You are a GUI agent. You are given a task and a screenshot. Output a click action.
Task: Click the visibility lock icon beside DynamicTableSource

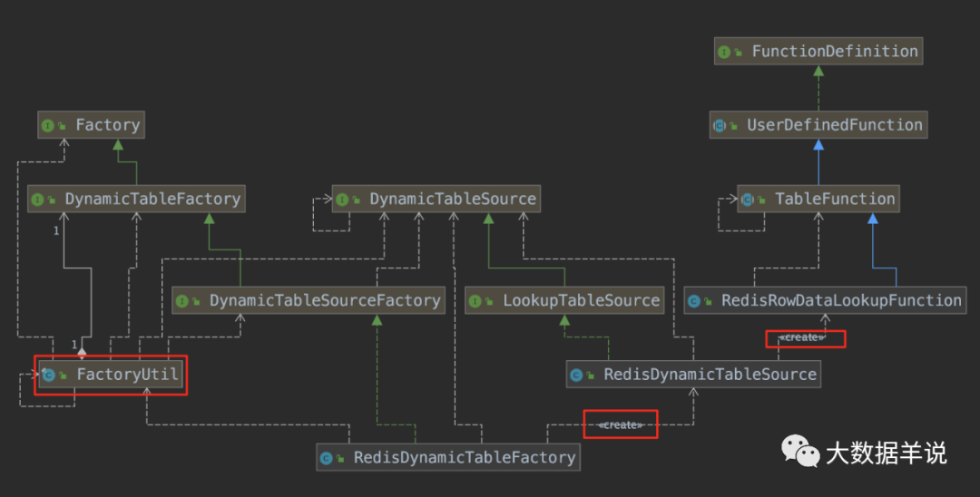pyautogui.click(x=357, y=200)
